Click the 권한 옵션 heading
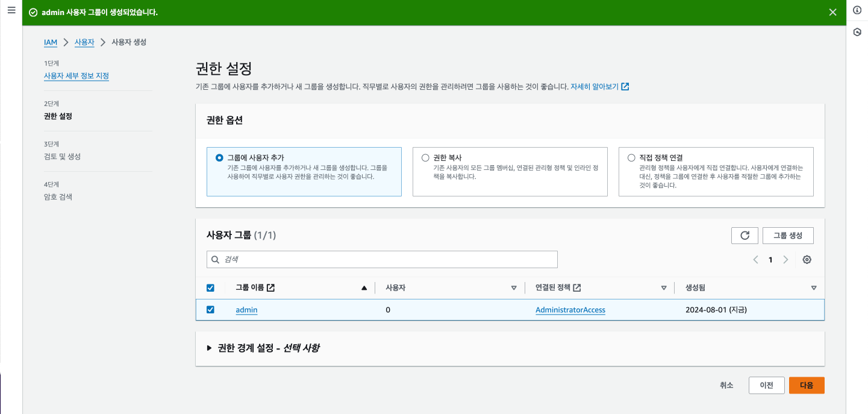Screen dimensions: 868x414 pos(225,120)
